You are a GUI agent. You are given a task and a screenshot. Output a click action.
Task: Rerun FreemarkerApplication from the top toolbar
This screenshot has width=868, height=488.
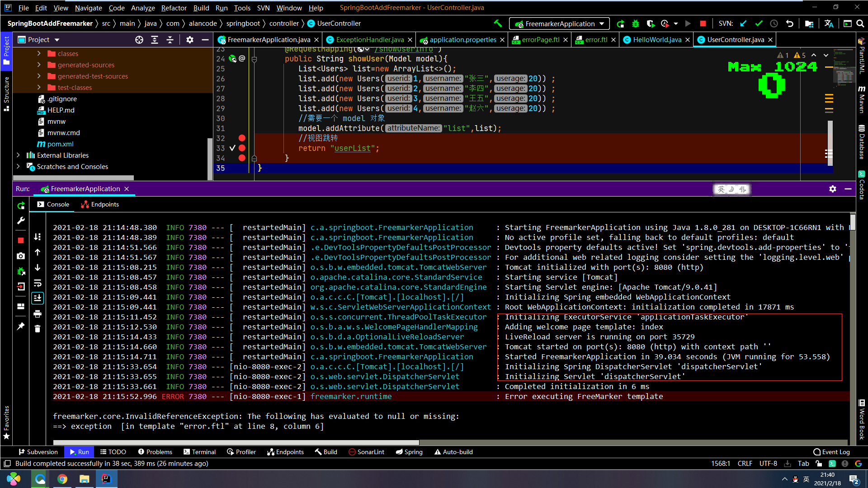(620, 23)
